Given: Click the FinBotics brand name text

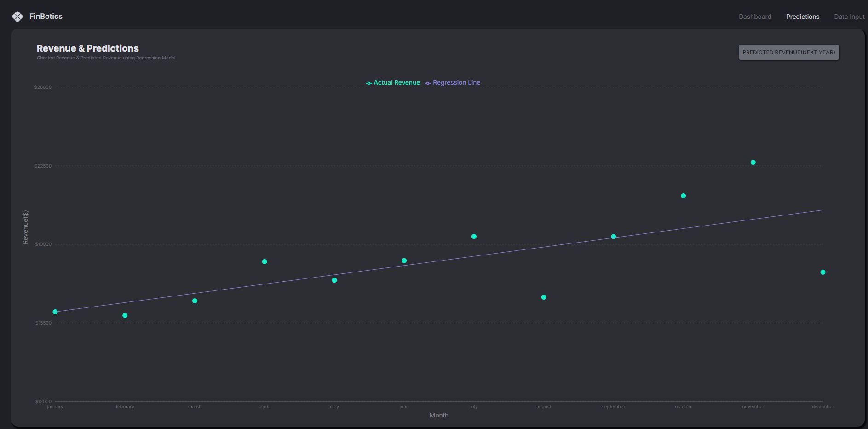Looking at the screenshot, I should tap(46, 17).
